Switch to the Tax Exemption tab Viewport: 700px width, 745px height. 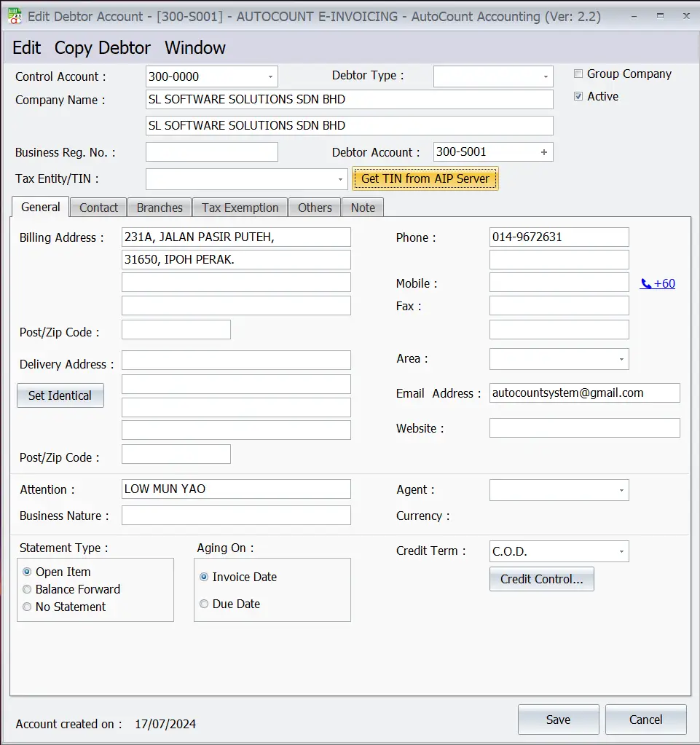(239, 207)
